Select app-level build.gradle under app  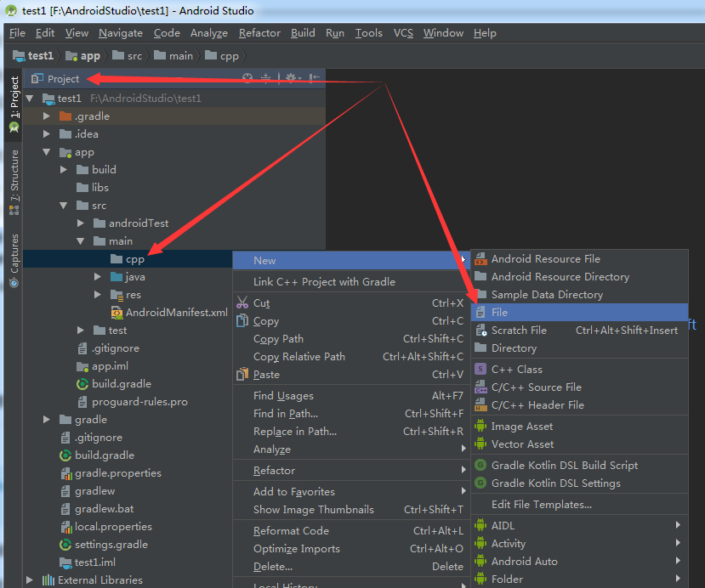(114, 383)
